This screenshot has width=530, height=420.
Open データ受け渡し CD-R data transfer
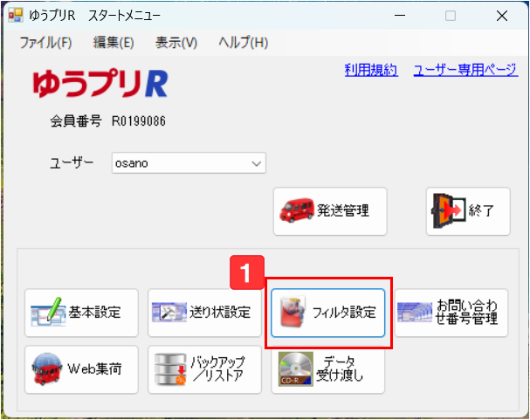328,369
